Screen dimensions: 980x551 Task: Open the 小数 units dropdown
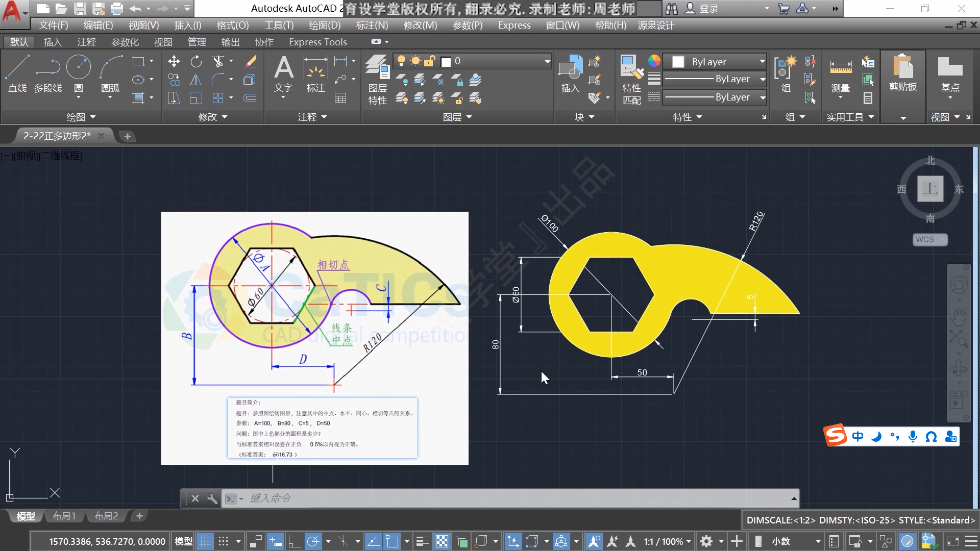click(795, 541)
